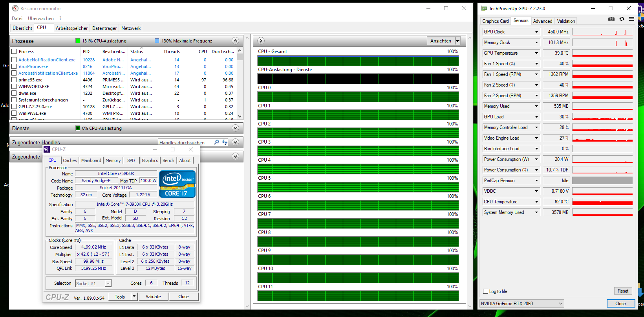This screenshot has width=644, height=317.
Task: Open the Netzwerk tab
Action: click(131, 28)
